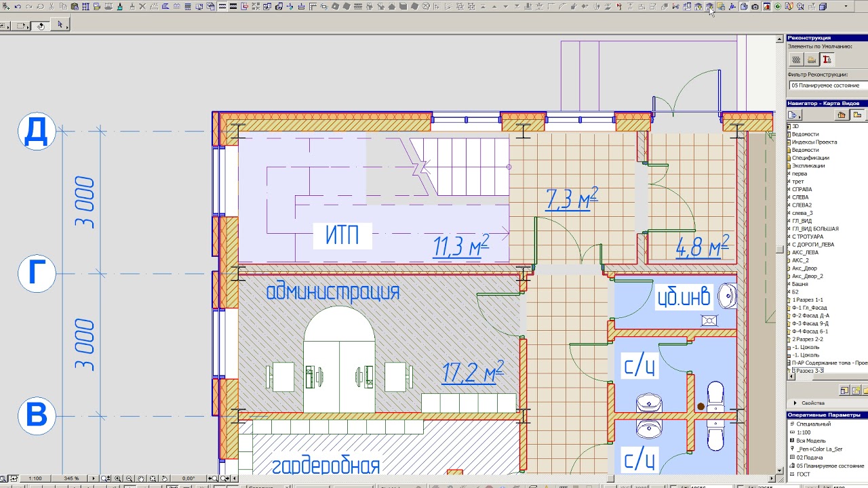Screen dimensions: 868x488
Task: Click the folder icon left of View Map
Action: click(842, 115)
